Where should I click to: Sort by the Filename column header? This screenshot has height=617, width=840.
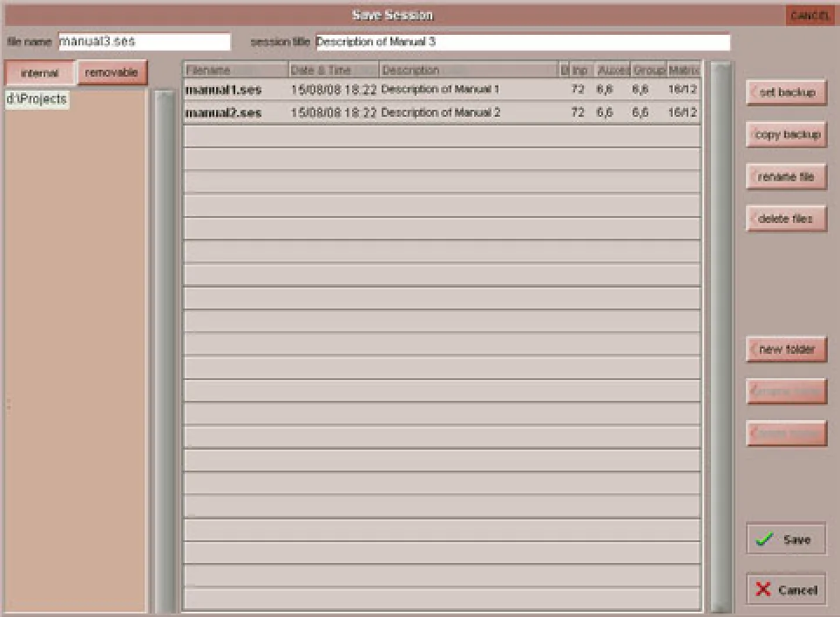point(236,71)
